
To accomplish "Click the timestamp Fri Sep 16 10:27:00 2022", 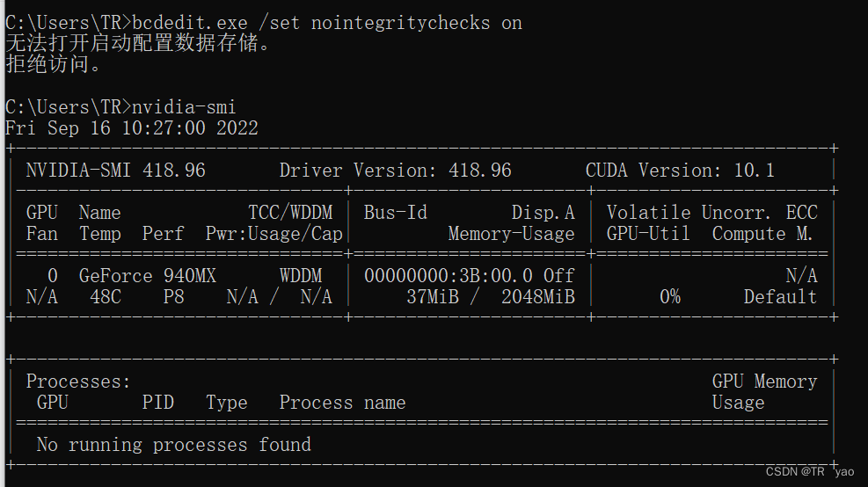I will coord(132,128).
